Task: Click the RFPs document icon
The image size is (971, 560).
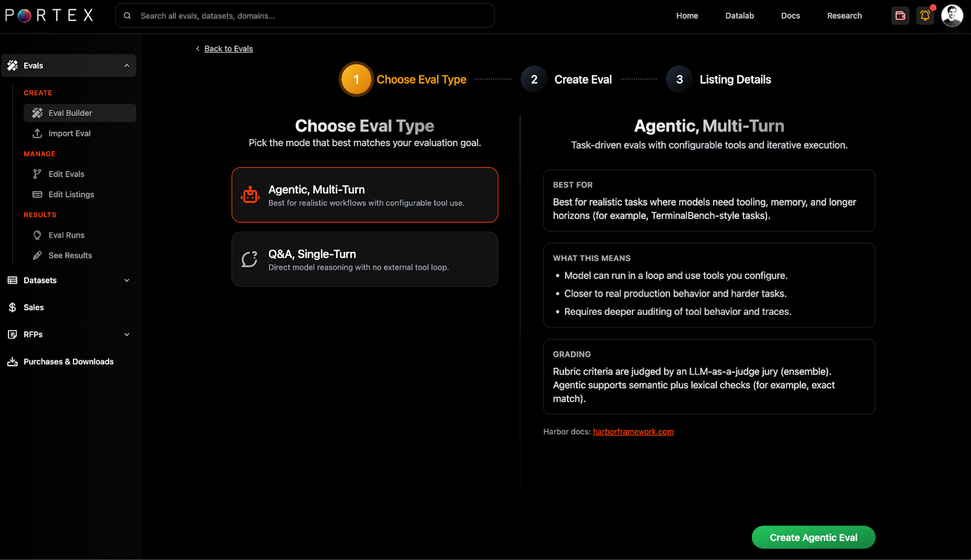Action: [x=12, y=334]
